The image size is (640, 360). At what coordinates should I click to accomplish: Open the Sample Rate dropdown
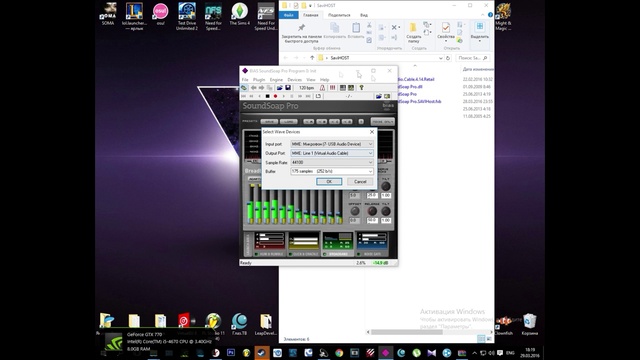332,162
